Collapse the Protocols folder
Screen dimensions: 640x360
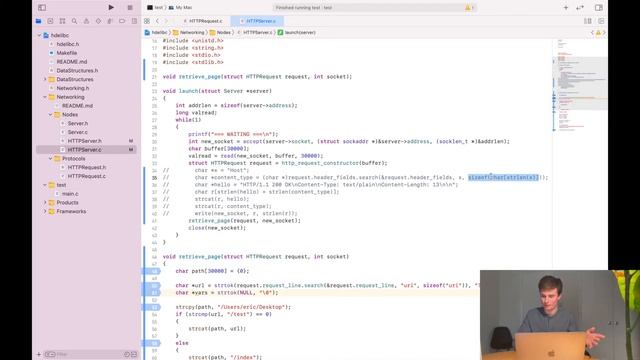(x=51, y=158)
